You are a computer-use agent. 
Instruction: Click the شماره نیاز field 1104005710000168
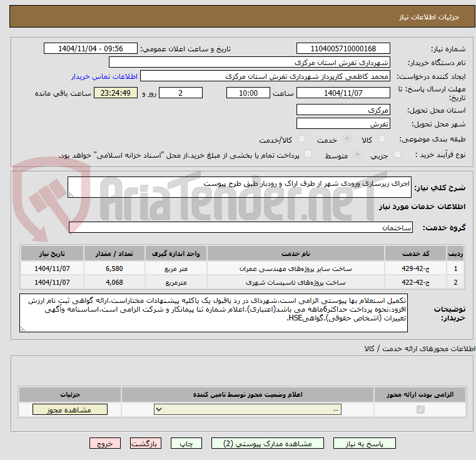(343, 49)
